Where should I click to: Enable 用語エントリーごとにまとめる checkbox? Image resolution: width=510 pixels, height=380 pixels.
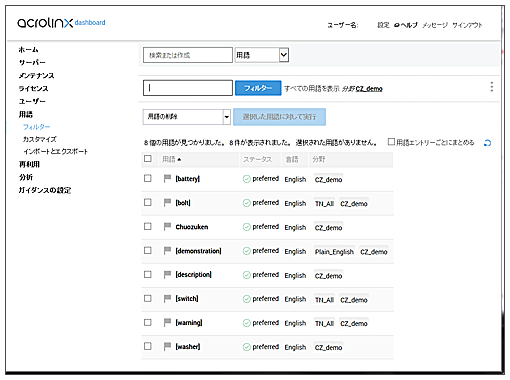tap(391, 142)
